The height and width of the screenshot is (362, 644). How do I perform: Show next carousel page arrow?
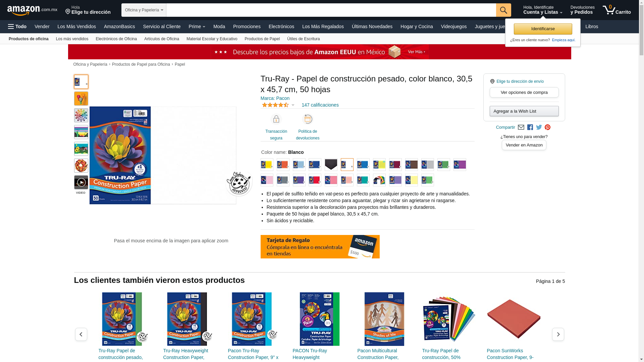(x=558, y=334)
